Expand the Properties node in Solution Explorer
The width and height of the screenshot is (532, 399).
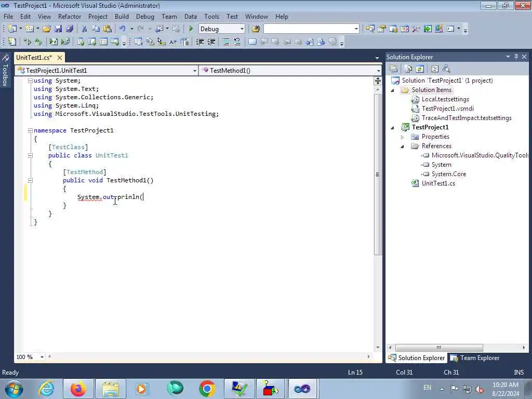(403, 137)
